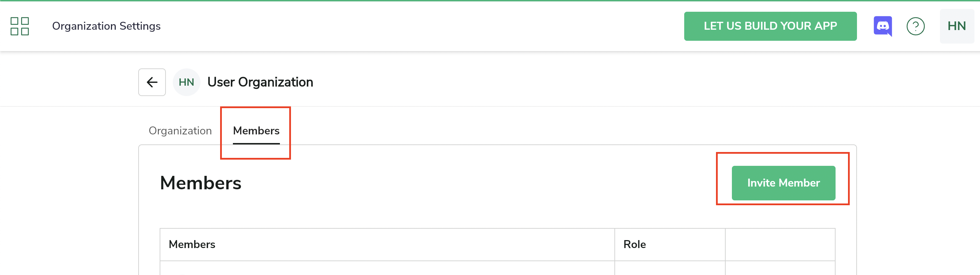
Task: Open the apps grid menu icon
Action: click(x=19, y=26)
